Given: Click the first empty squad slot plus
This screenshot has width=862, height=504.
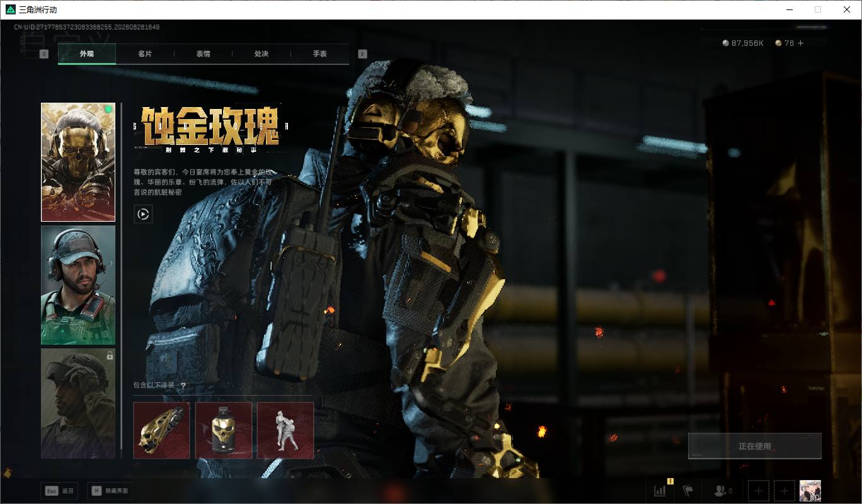Looking at the screenshot, I should (x=759, y=491).
